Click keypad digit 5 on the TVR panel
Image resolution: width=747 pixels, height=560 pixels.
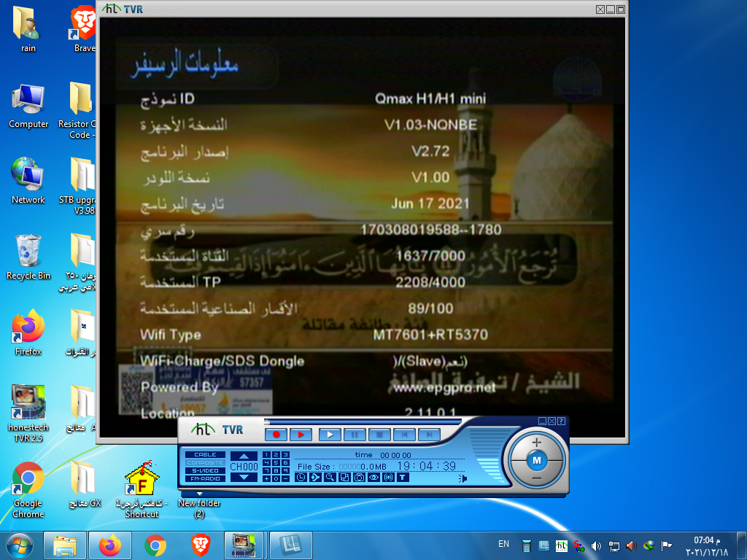click(x=276, y=463)
